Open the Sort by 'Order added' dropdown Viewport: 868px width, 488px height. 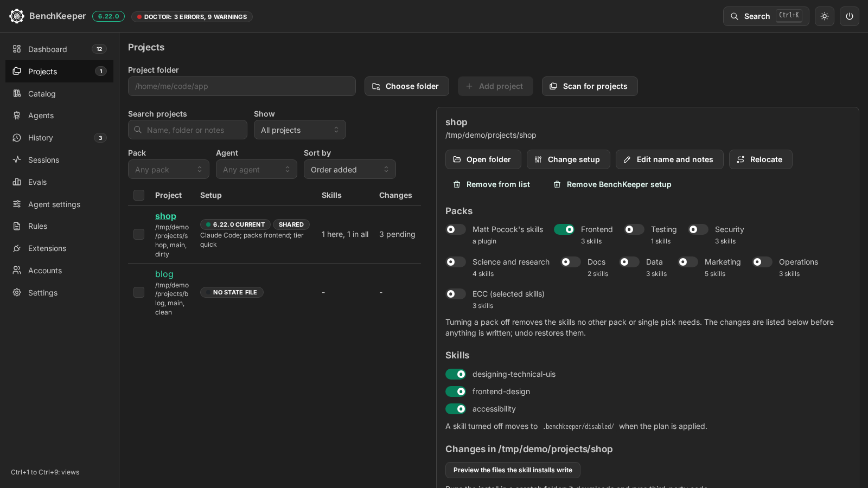click(350, 170)
